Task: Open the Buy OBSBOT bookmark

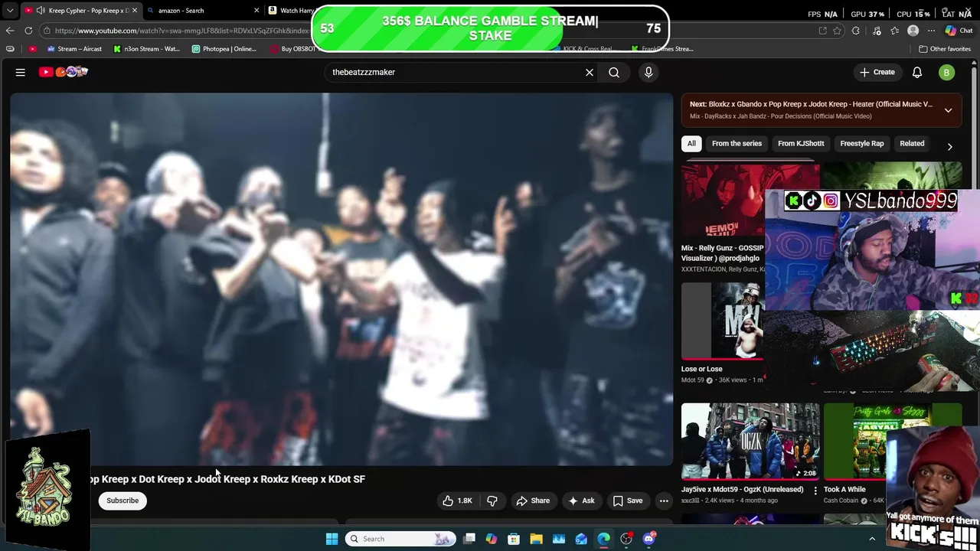Action: point(293,49)
